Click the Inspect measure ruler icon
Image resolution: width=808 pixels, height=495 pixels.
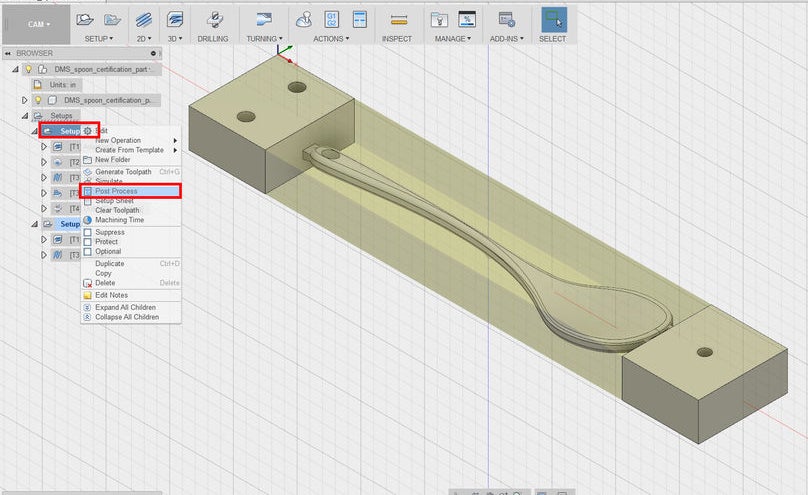tap(398, 20)
